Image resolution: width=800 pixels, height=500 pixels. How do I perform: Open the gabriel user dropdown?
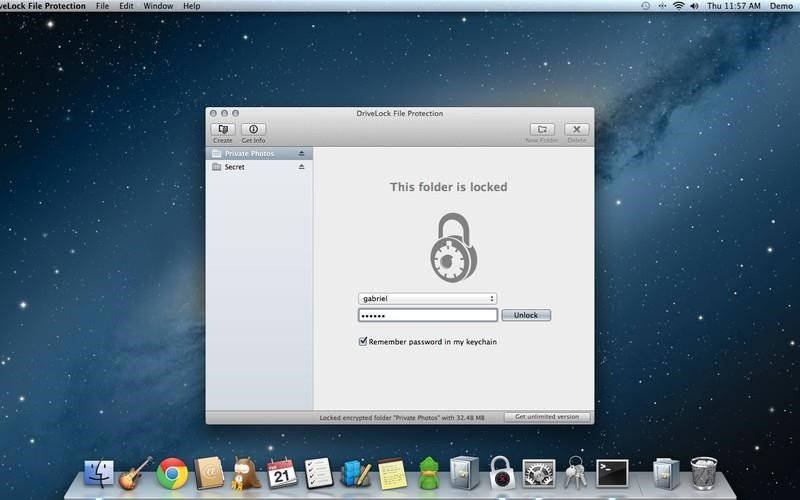(428, 298)
